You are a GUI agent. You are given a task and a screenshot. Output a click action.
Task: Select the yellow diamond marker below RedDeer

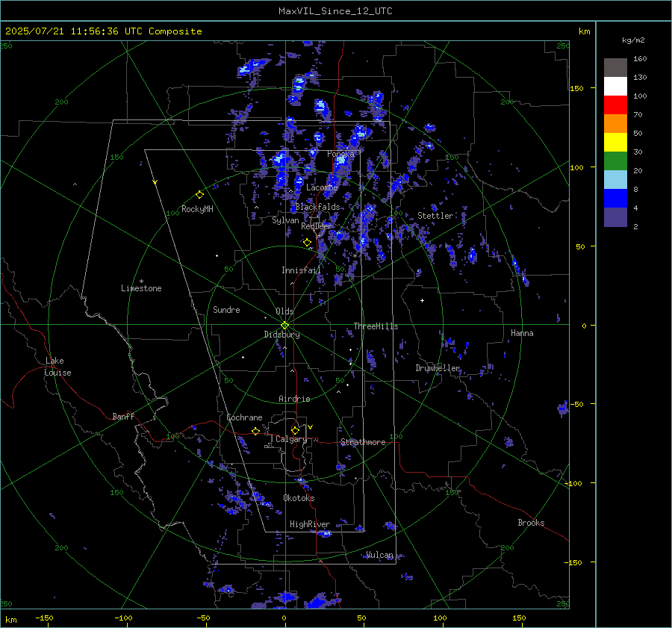pos(307,243)
